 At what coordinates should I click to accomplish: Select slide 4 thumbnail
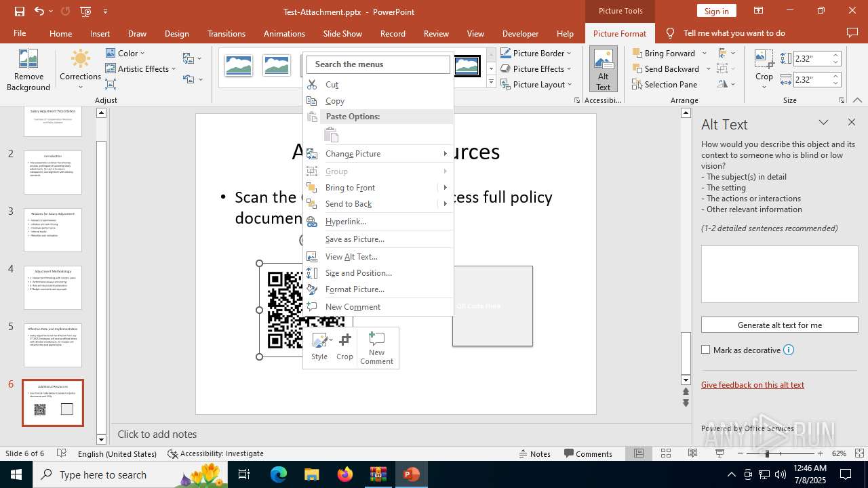point(53,287)
